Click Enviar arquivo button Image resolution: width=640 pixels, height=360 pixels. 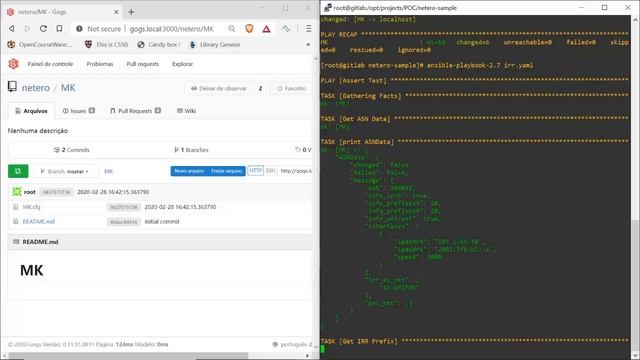pos(227,171)
